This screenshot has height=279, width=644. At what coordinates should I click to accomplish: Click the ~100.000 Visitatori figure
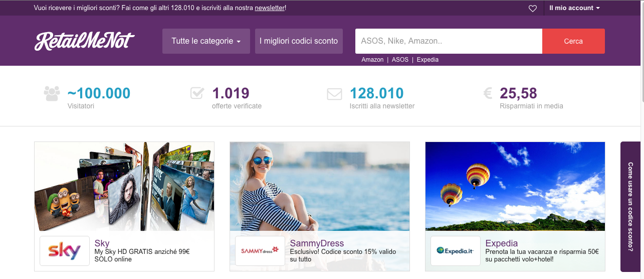coord(99,93)
